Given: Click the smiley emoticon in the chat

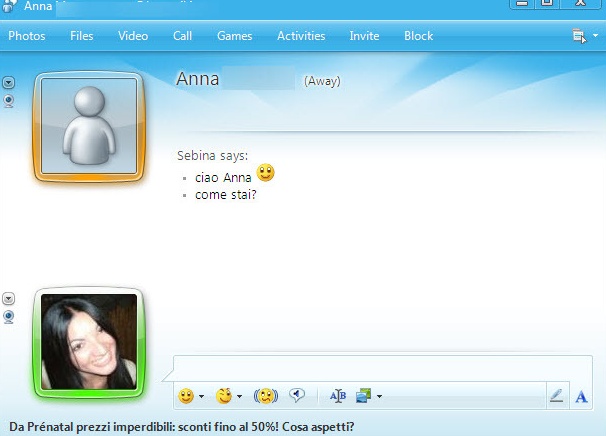Looking at the screenshot, I should pos(266,173).
